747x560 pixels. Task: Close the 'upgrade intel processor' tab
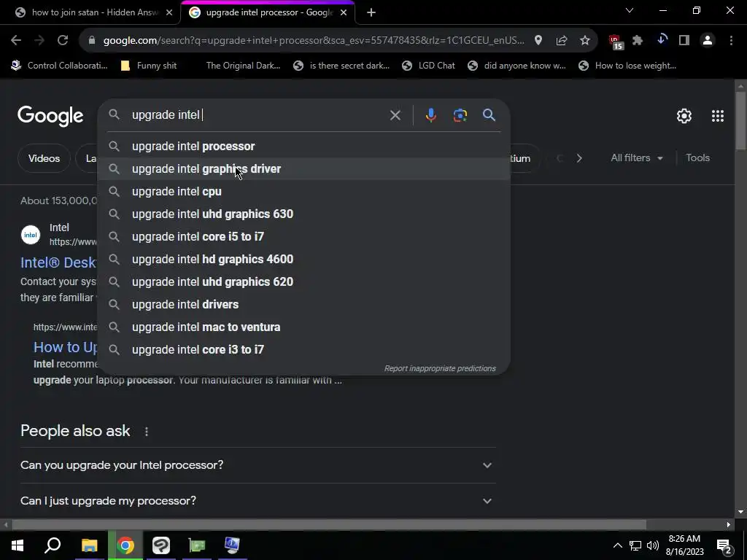click(344, 13)
